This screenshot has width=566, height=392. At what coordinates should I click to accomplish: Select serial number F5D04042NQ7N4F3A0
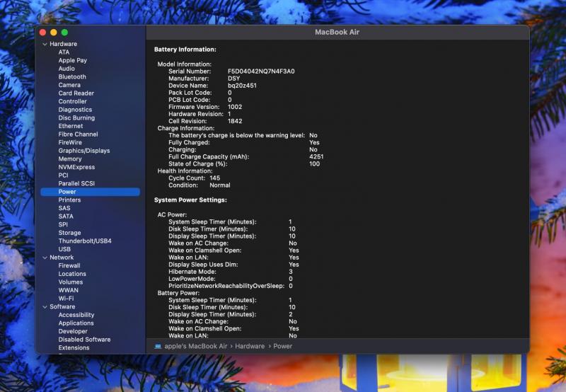261,71
